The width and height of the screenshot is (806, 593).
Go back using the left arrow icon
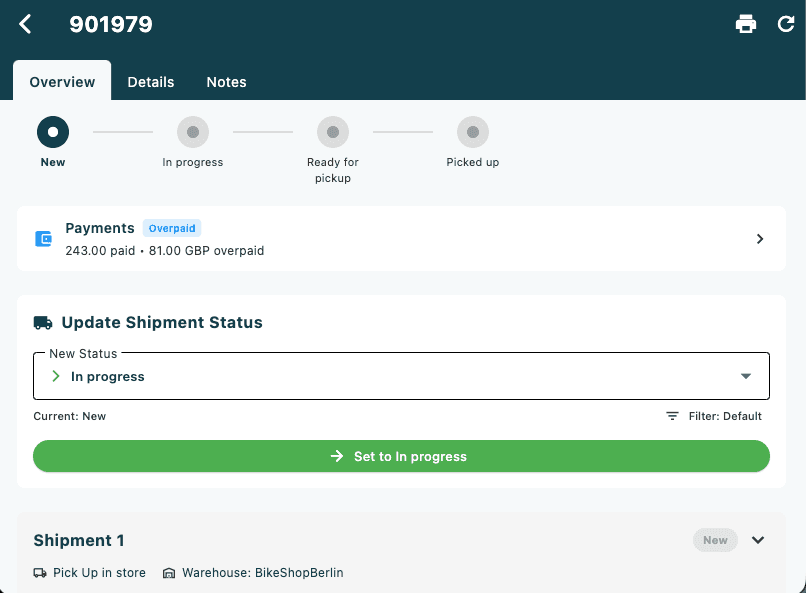(25, 24)
